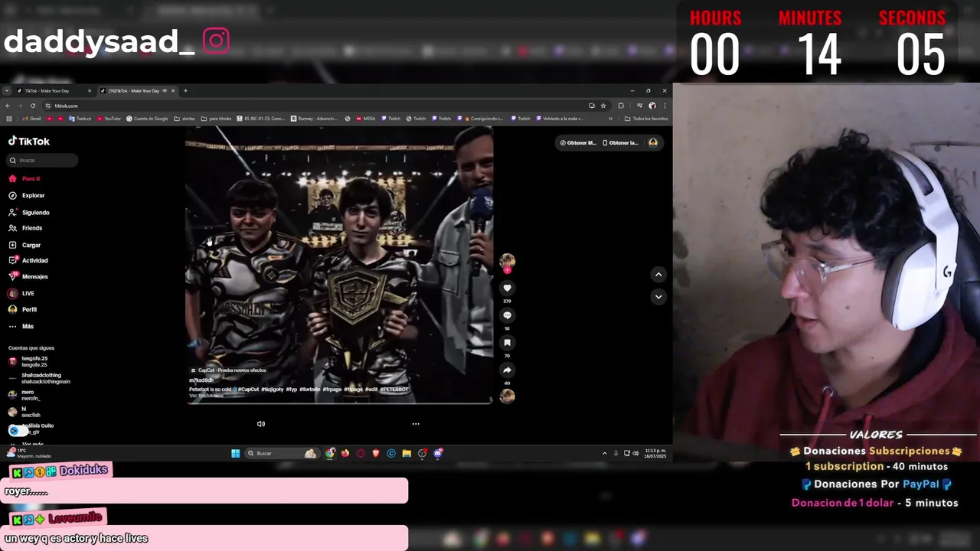The width and height of the screenshot is (980, 551).
Task: Open the 'Para ti' feed
Action: (x=24, y=178)
